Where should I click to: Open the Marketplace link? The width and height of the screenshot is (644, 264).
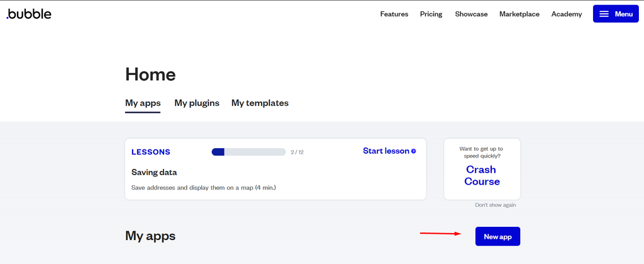pyautogui.click(x=519, y=14)
